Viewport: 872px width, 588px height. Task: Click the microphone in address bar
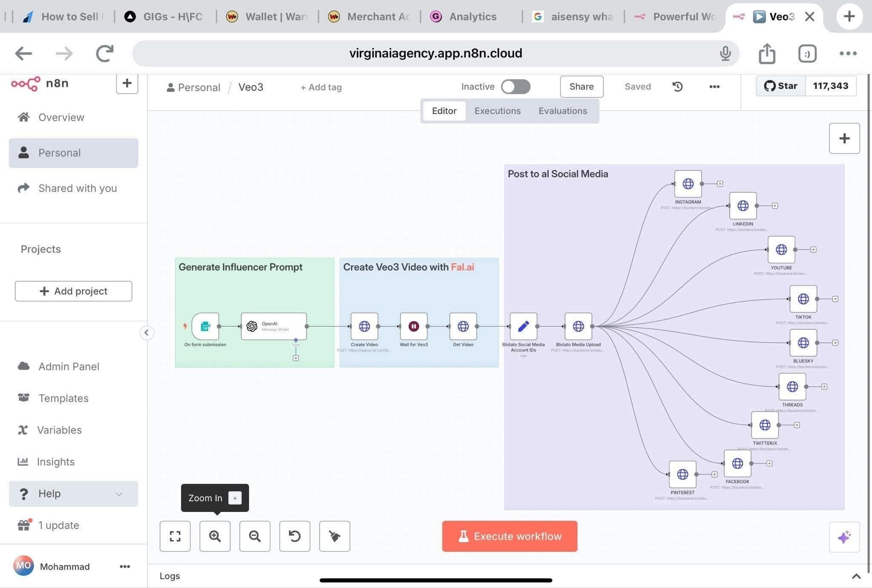click(x=726, y=54)
